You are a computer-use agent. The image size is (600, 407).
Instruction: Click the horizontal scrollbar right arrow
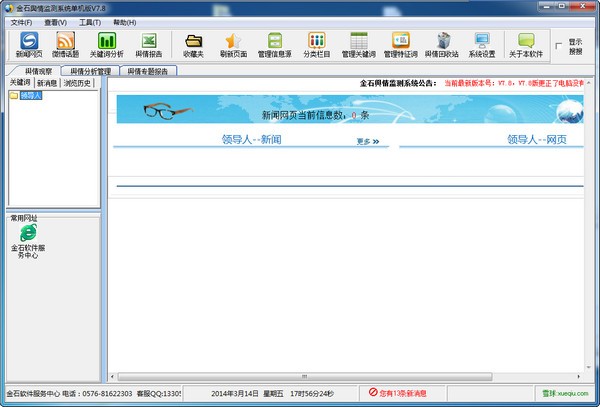(x=579, y=377)
